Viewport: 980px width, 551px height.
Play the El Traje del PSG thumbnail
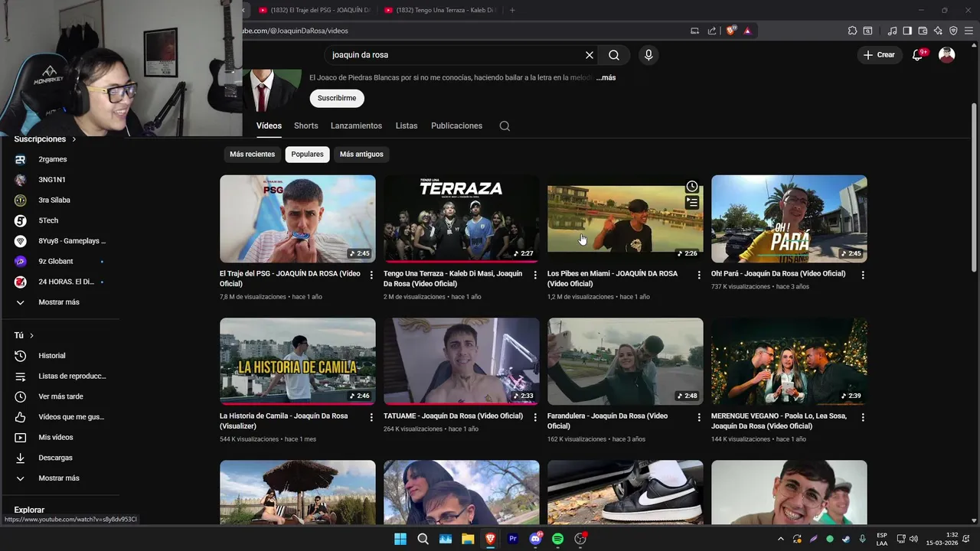point(298,219)
